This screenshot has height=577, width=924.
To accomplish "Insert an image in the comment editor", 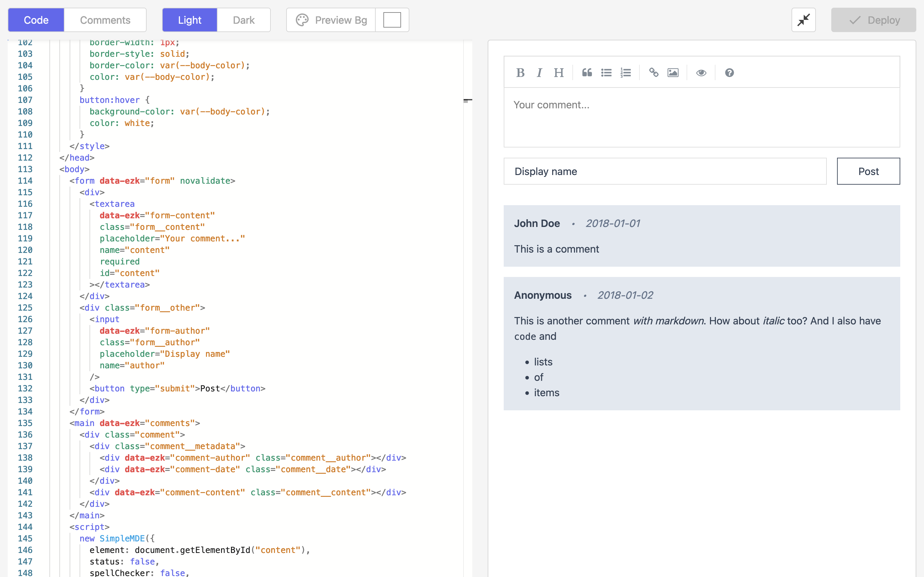I will (x=673, y=72).
